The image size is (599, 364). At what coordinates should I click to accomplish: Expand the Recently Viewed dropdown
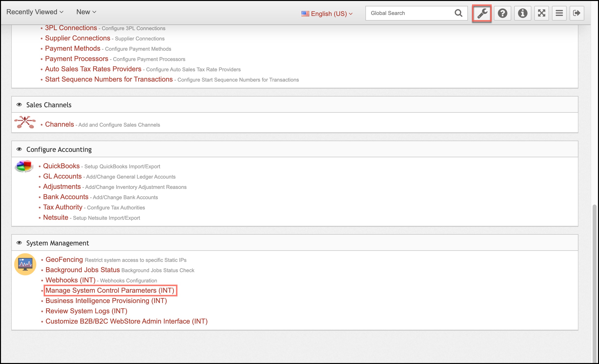35,12
